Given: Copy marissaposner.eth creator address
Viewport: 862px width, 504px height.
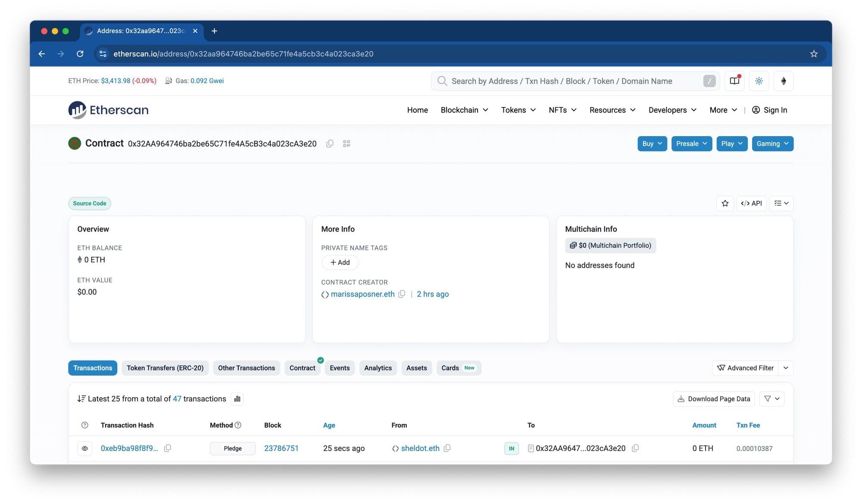Looking at the screenshot, I should (x=402, y=294).
